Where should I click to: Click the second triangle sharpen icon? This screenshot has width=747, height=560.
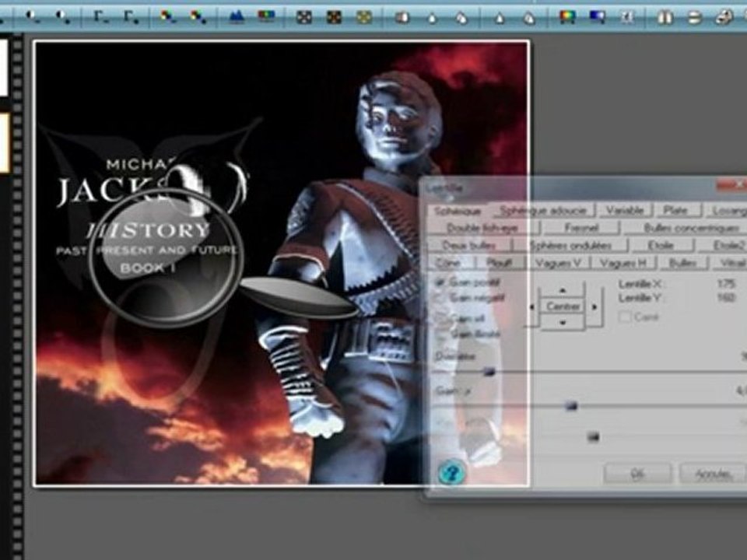coord(529,18)
